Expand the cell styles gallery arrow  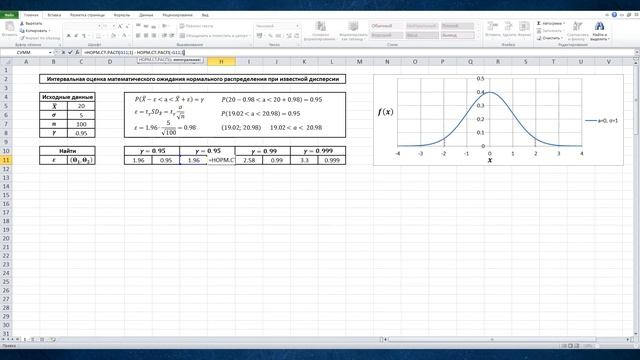[477, 37]
